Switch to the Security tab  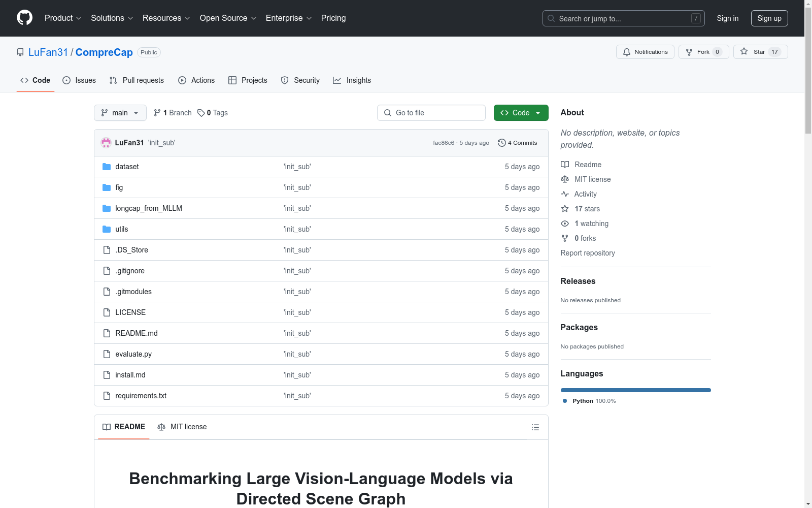point(300,80)
